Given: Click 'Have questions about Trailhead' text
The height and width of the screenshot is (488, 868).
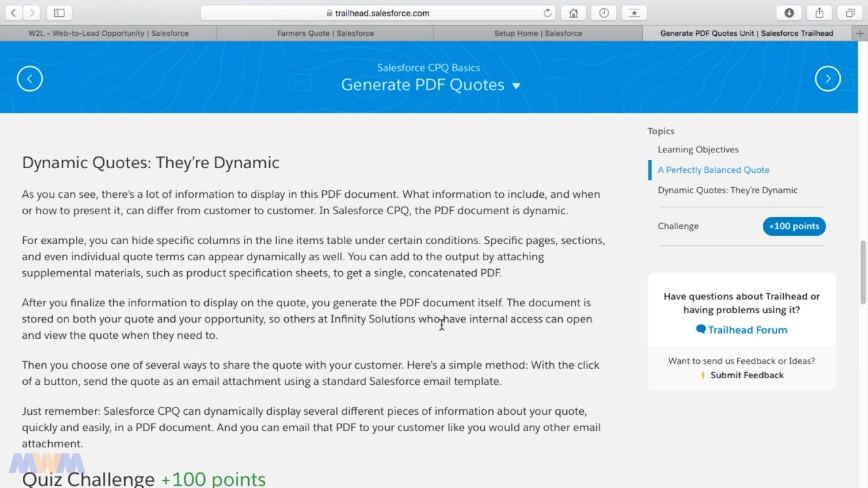Looking at the screenshot, I should click(741, 303).
